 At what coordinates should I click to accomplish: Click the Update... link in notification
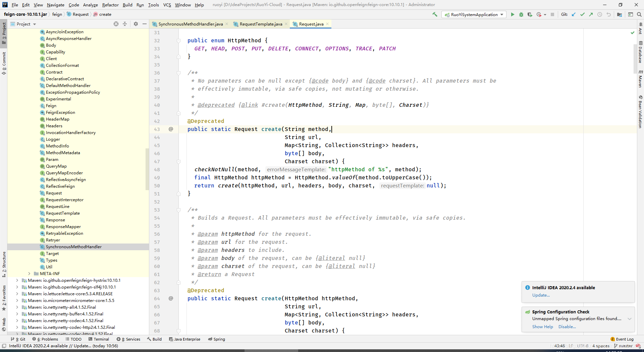[x=541, y=295]
